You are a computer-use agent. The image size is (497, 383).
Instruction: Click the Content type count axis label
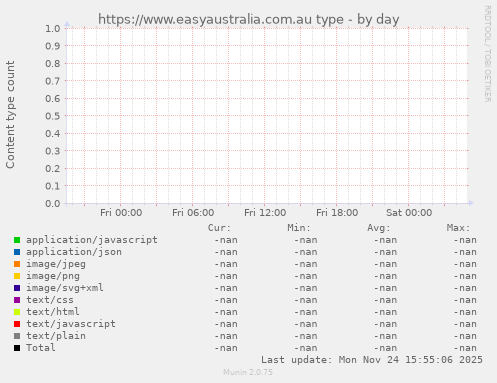click(x=10, y=115)
